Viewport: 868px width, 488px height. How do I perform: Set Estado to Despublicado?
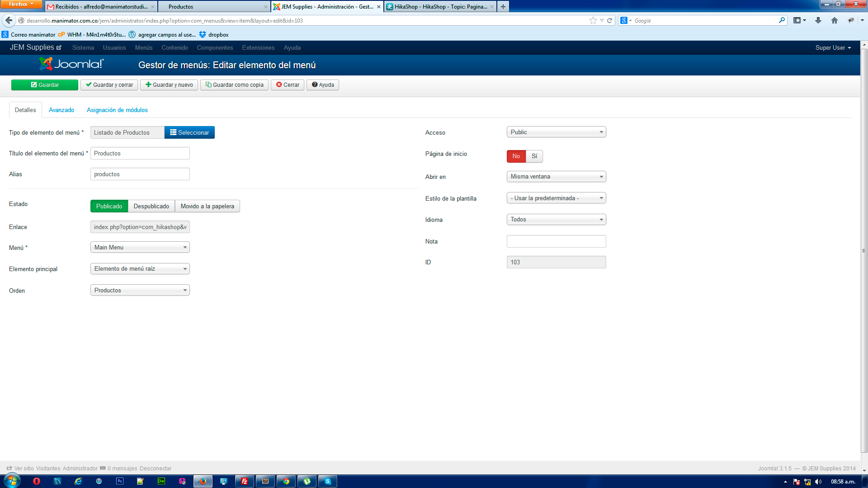[151, 206]
